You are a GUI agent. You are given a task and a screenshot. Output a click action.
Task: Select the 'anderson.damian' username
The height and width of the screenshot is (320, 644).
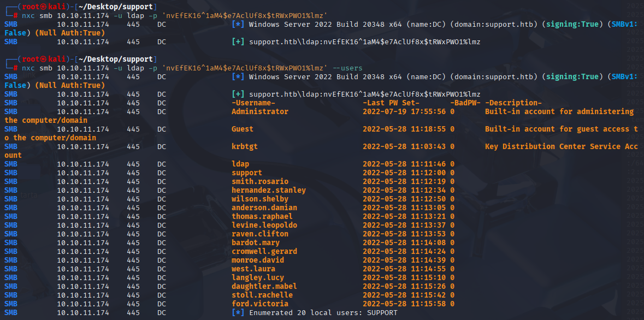(x=264, y=208)
